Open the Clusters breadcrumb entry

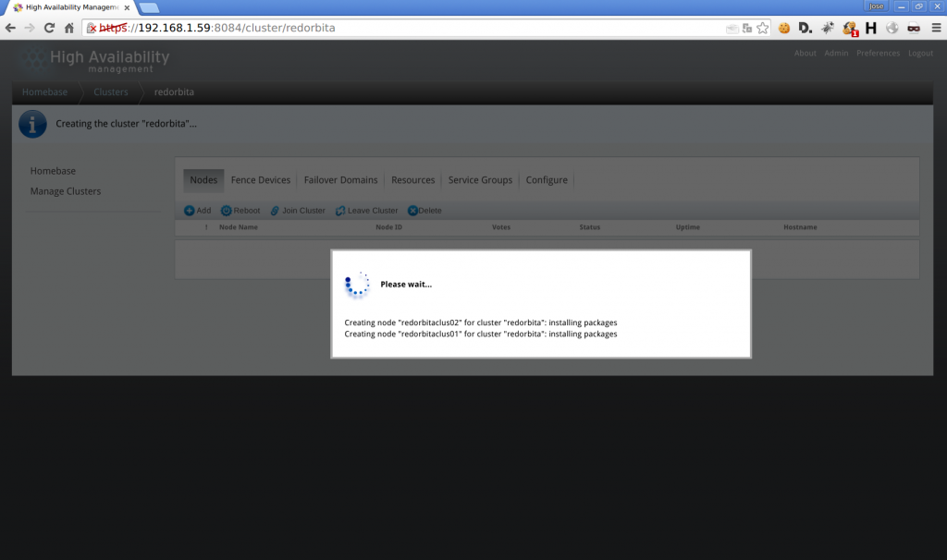110,91
